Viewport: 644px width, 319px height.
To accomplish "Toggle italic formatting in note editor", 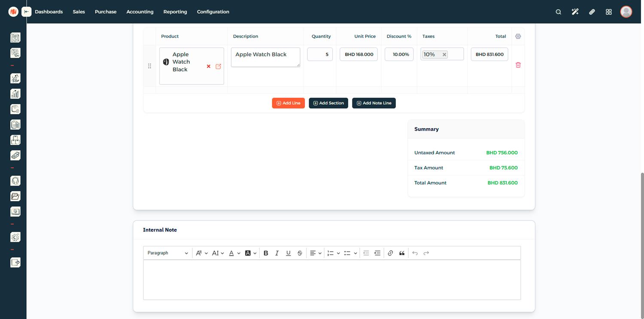I will [x=277, y=253].
